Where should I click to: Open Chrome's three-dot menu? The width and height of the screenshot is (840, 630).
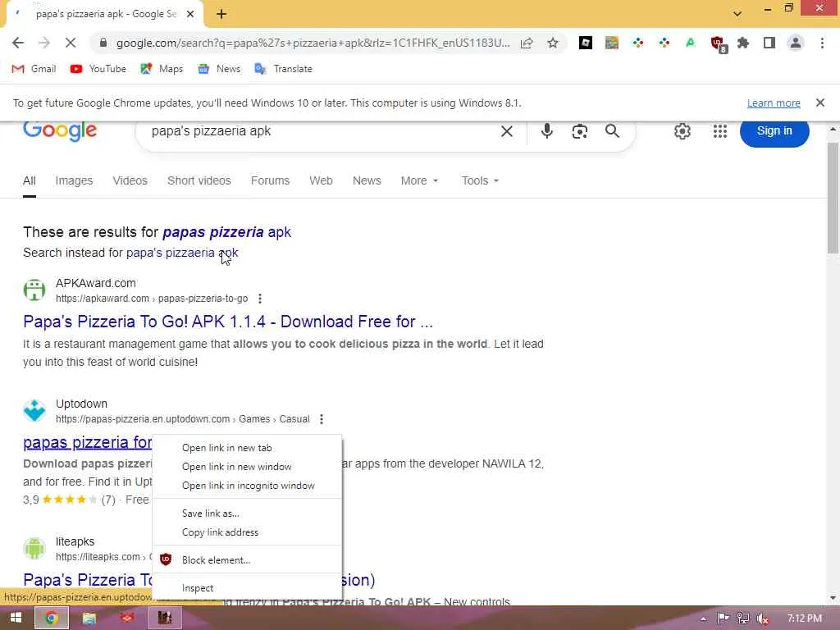[822, 43]
